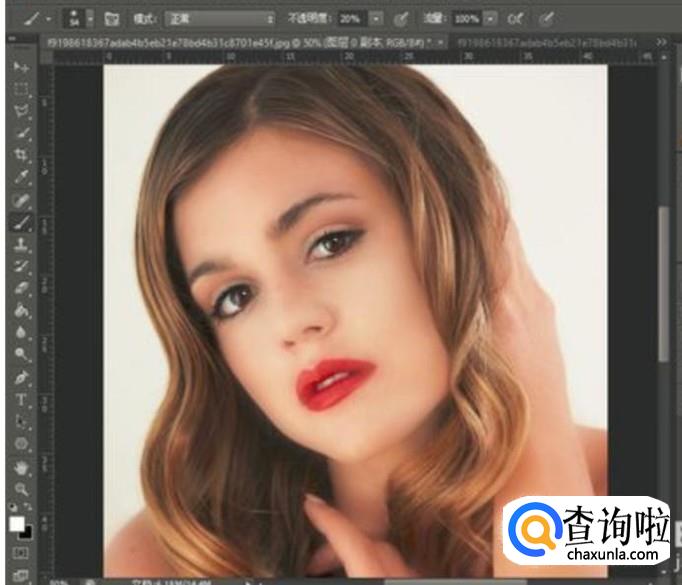
Task: Select the Eyedropper tool
Action: click(21, 177)
